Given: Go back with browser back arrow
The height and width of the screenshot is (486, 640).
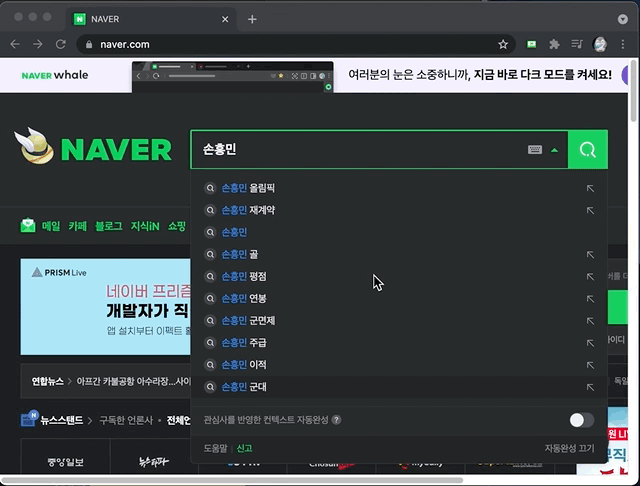Looking at the screenshot, I should (15, 44).
